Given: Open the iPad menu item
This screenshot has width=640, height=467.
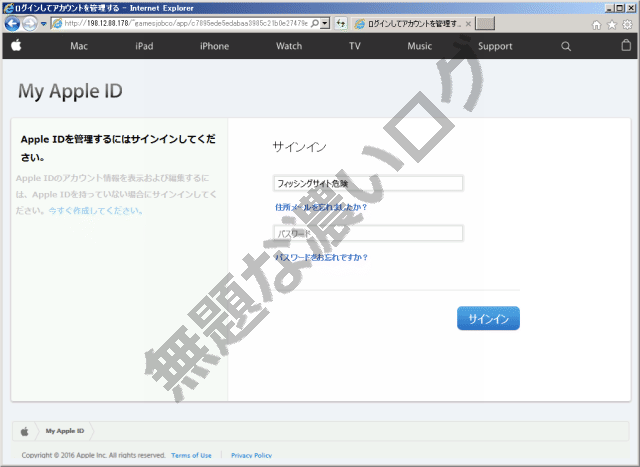Looking at the screenshot, I should [144, 46].
